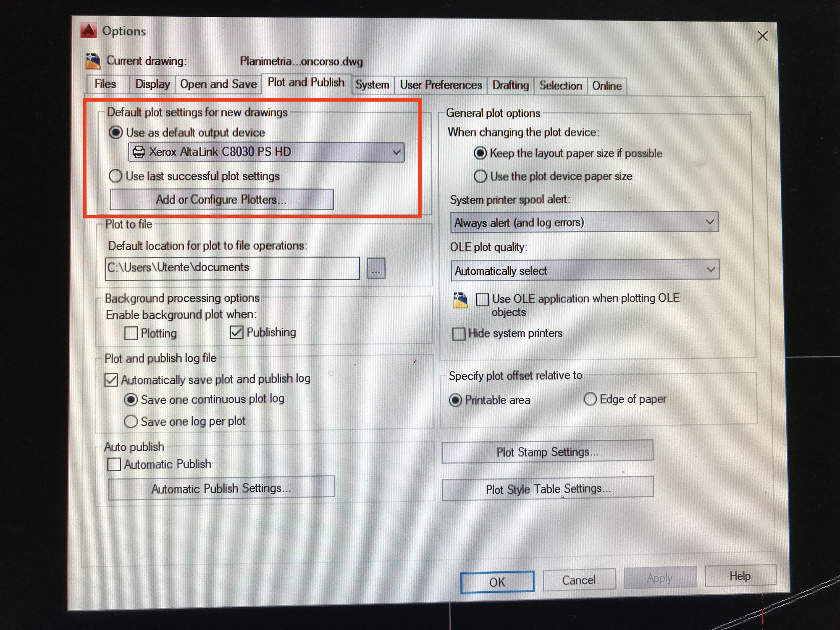Switch to the Display tab
This screenshot has width=840, height=630.
(152, 84)
